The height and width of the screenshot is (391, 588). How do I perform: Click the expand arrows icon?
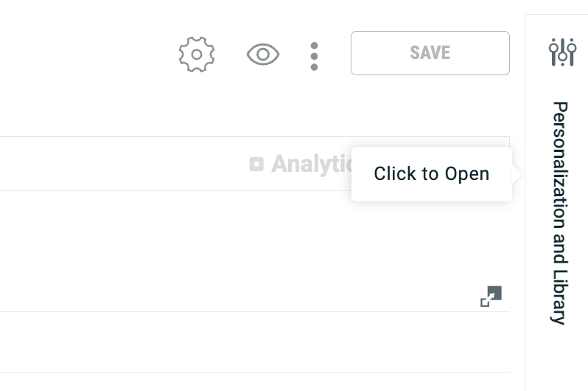[491, 297]
